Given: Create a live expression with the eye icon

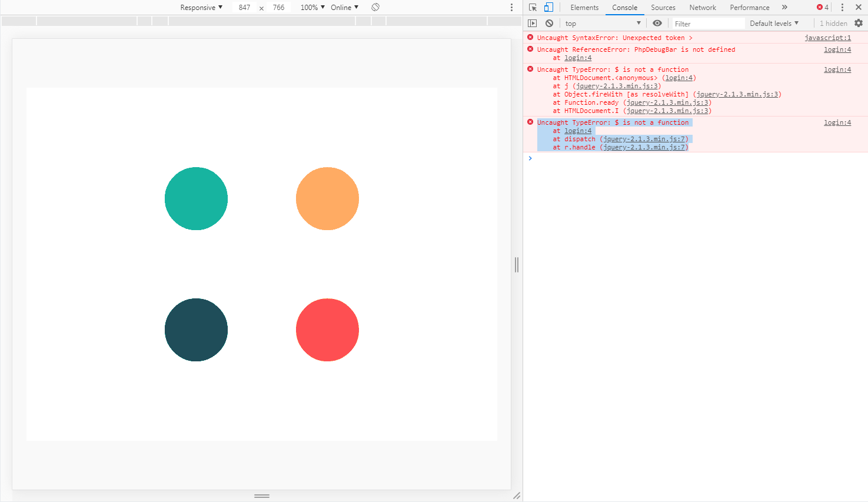Looking at the screenshot, I should click(x=657, y=23).
